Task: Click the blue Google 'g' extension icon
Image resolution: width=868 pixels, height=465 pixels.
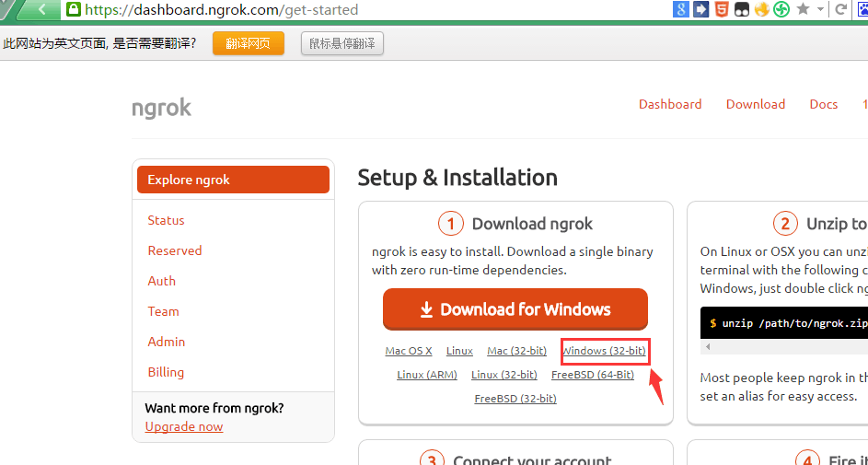Action: click(681, 9)
